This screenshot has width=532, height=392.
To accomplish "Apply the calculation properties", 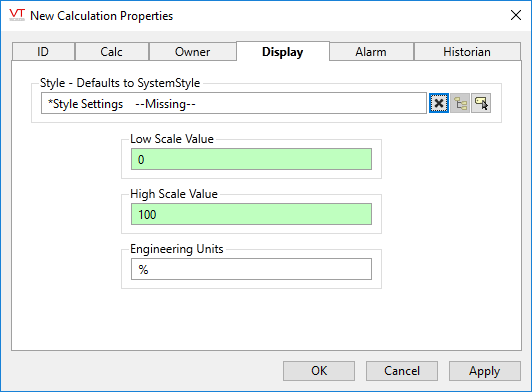I will coord(484,371).
